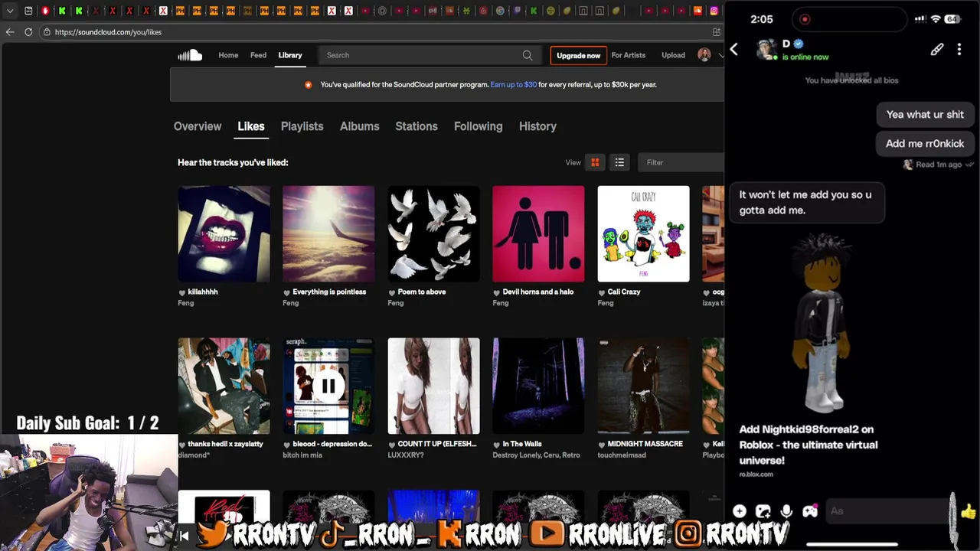Viewport: 980px width, 551px height.
Task: Open the Playlists tab
Action: pos(302,126)
